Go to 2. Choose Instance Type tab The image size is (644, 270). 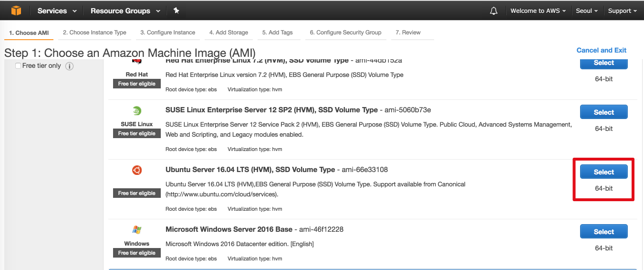tap(94, 32)
